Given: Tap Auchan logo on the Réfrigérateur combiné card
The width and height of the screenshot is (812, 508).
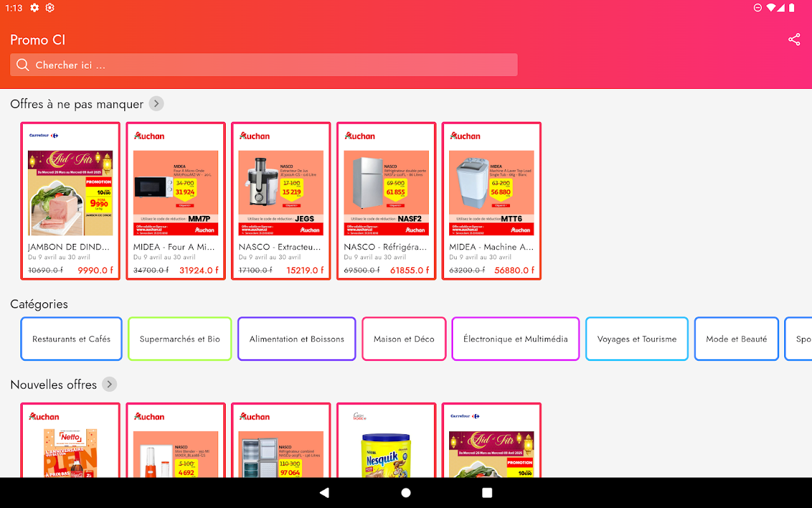Looking at the screenshot, I should (x=254, y=417).
